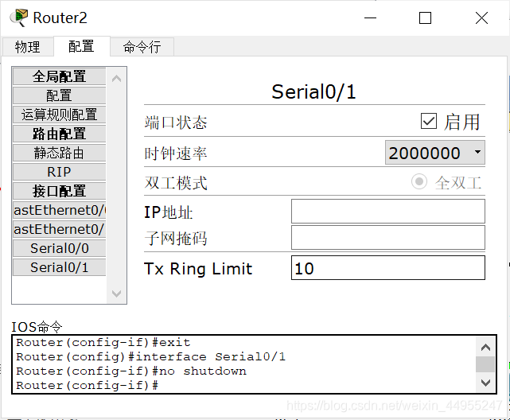Image resolution: width=510 pixels, height=420 pixels.
Task: Toggle the 启用 port status checkbox
Action: pos(429,121)
